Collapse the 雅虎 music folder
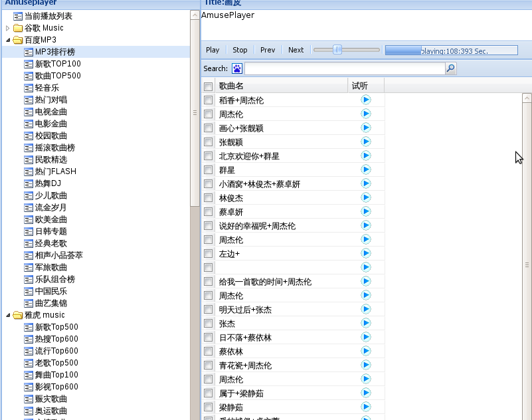This screenshot has height=420, width=532. 8,315
